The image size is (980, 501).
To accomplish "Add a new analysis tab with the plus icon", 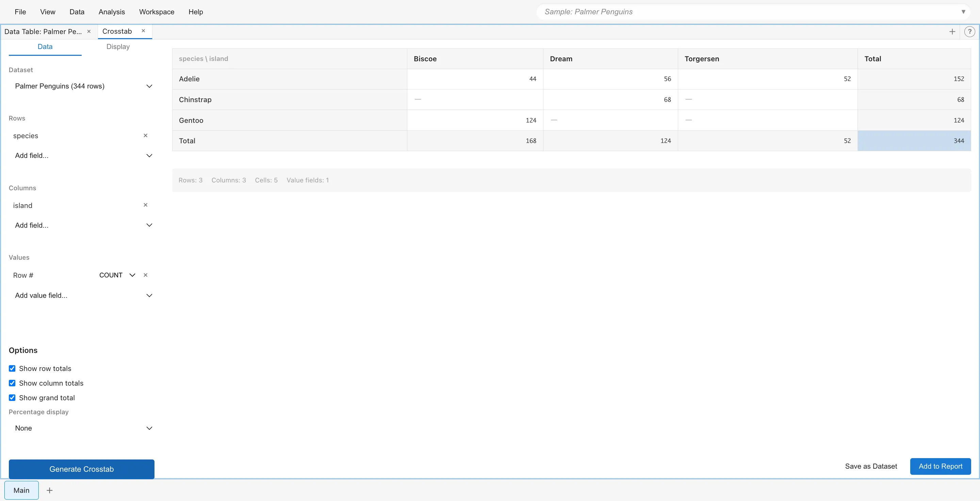I will (952, 32).
